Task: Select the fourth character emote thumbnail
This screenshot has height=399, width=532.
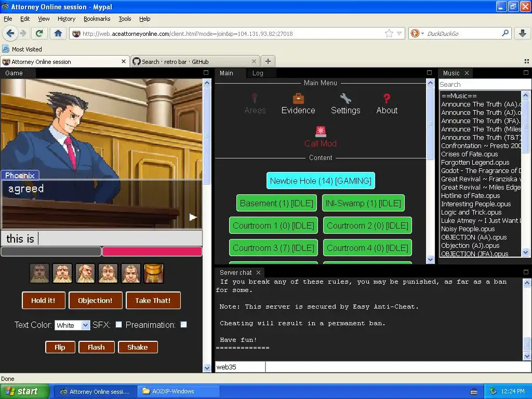Action: [x=108, y=273]
